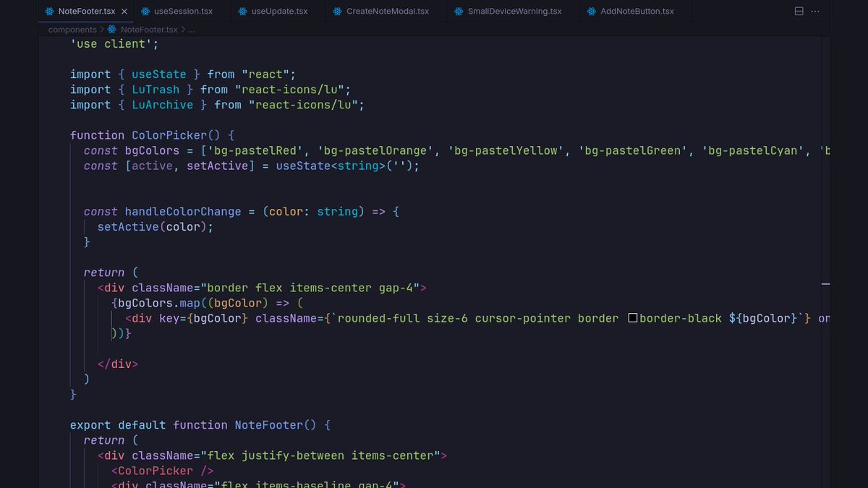Screen dimensions: 868x488
Task: Open the breadcrumb ellipsis symbol segment
Action: 191,30
